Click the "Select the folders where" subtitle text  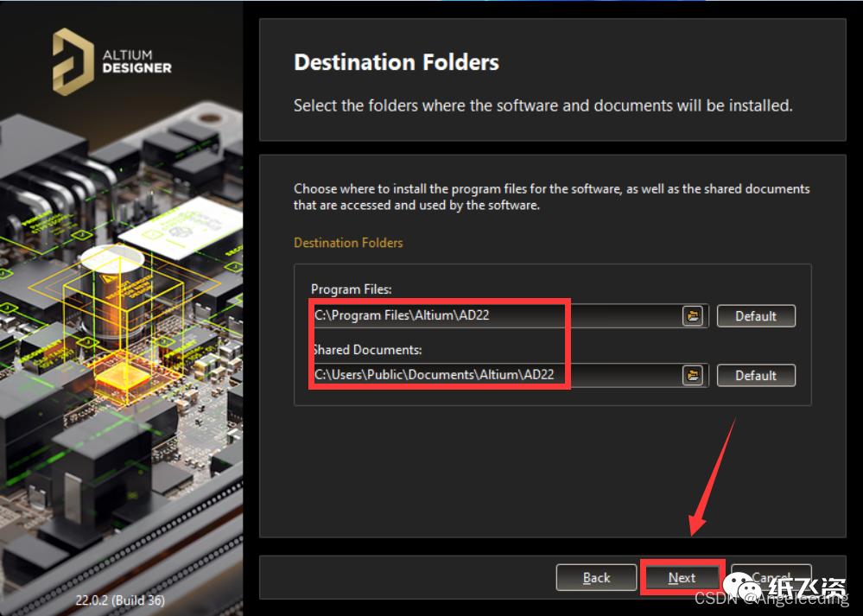coord(543,105)
